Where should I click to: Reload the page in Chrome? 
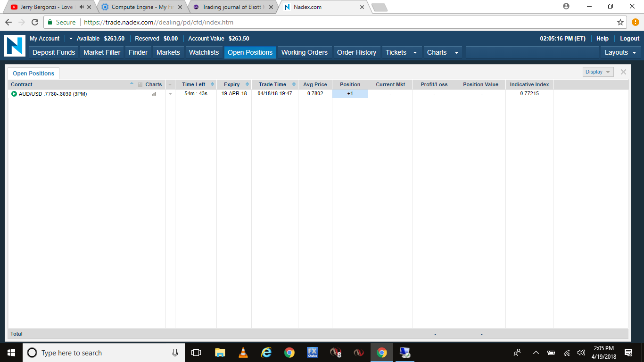34,22
